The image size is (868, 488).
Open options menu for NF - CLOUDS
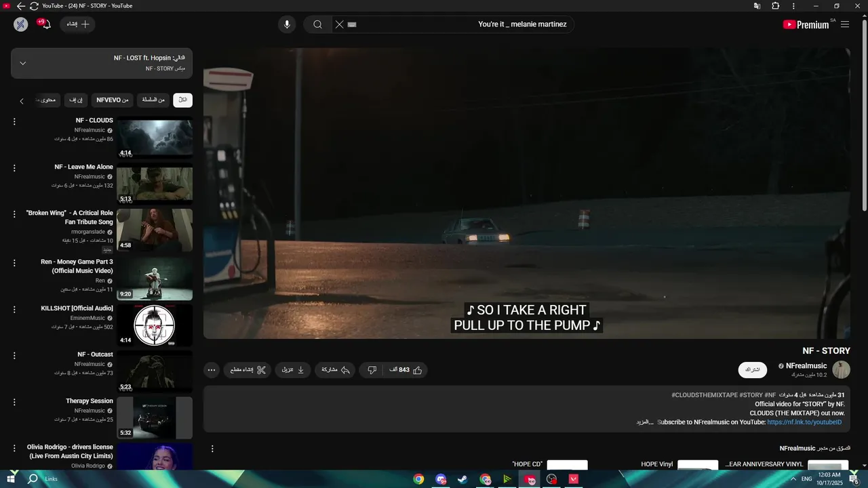(x=14, y=122)
